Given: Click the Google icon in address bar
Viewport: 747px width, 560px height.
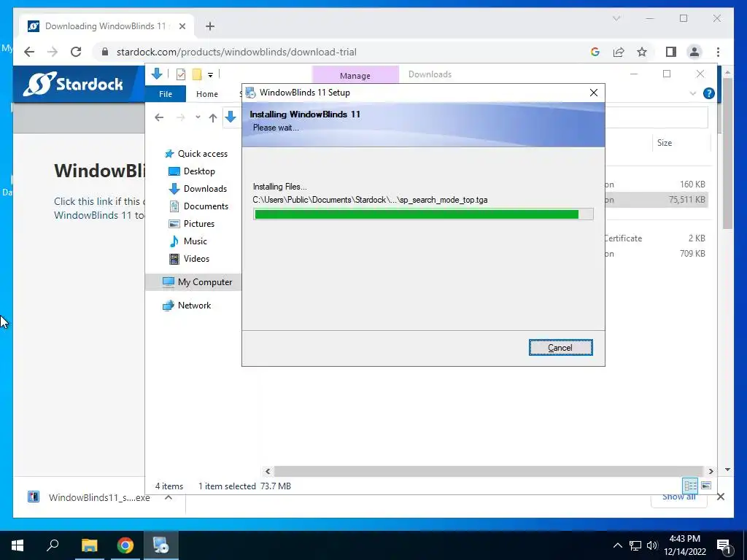Looking at the screenshot, I should (x=595, y=52).
